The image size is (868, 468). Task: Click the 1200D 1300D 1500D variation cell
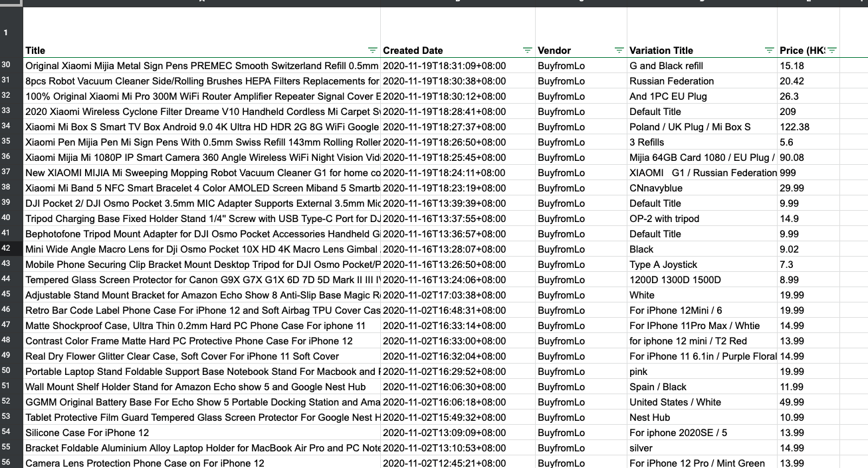[x=702, y=280]
